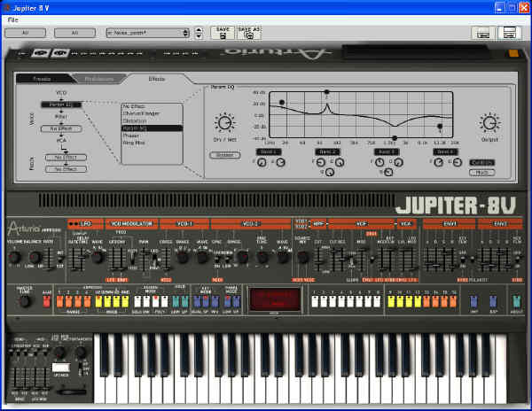Viewport: 532px width, 411px height.
Task: Click the Source Mix knob
Action: pos(302,258)
